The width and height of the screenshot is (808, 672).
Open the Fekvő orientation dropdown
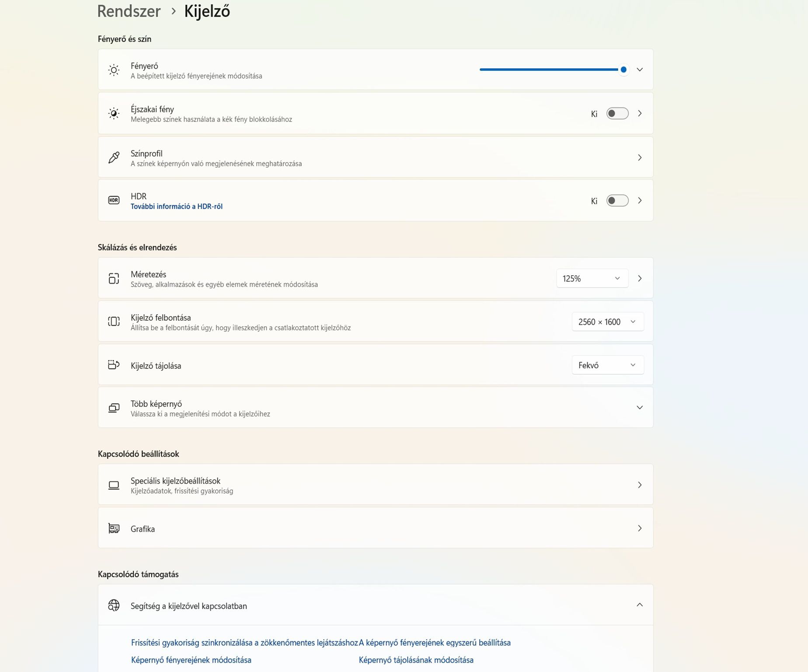click(x=607, y=365)
